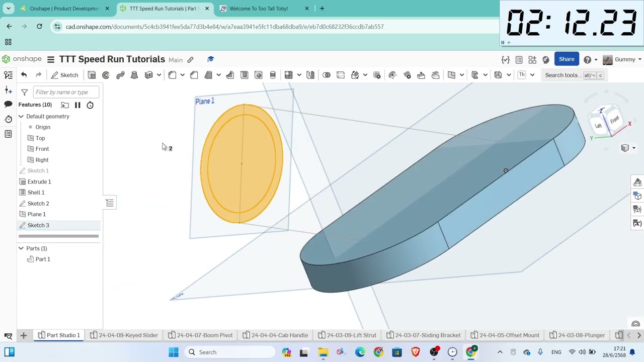
Task: Select the Replace face tool
Action: click(x=436, y=75)
